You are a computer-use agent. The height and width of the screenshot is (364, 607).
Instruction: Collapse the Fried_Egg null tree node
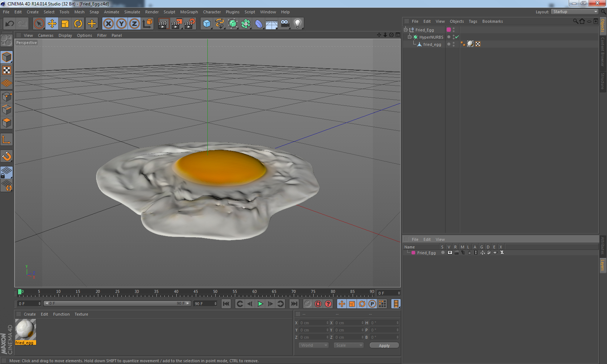[406, 30]
